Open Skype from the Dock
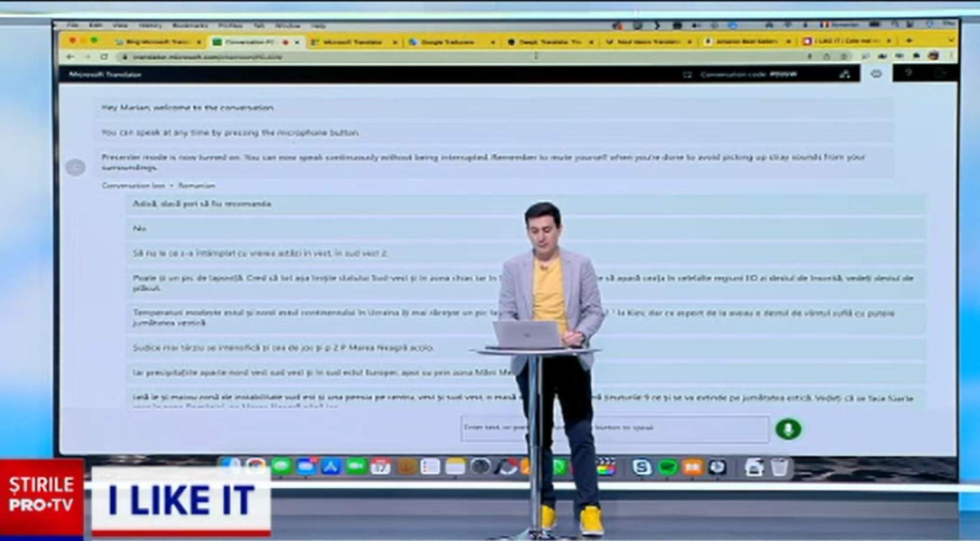 [641, 467]
